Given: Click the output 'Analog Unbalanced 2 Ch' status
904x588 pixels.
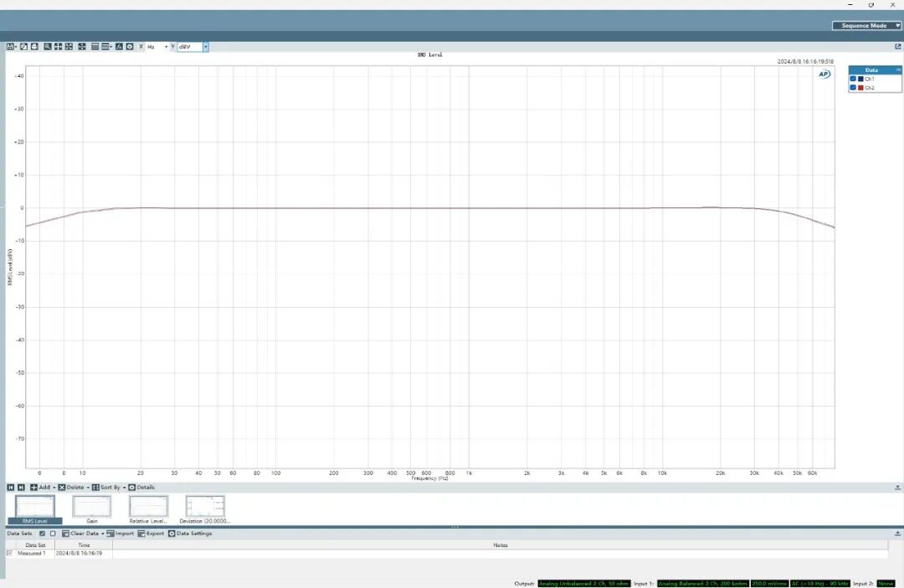Looking at the screenshot, I should click(x=584, y=583).
